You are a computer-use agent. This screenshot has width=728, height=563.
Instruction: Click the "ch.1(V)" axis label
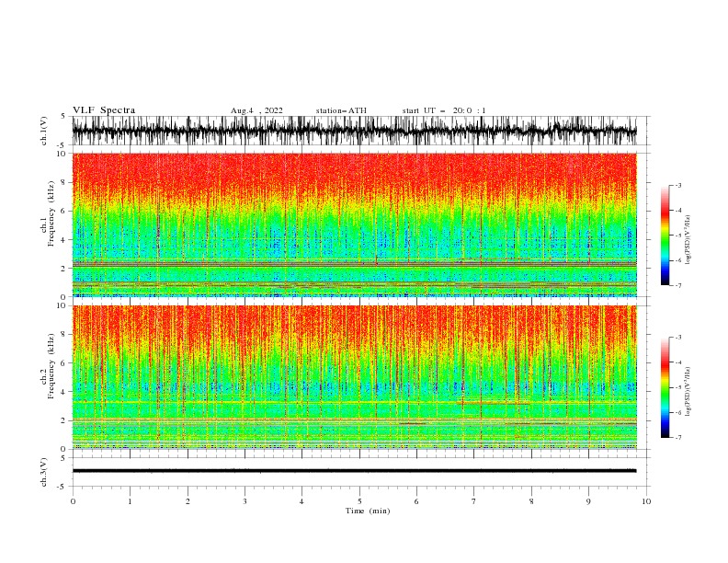pyautogui.click(x=44, y=131)
